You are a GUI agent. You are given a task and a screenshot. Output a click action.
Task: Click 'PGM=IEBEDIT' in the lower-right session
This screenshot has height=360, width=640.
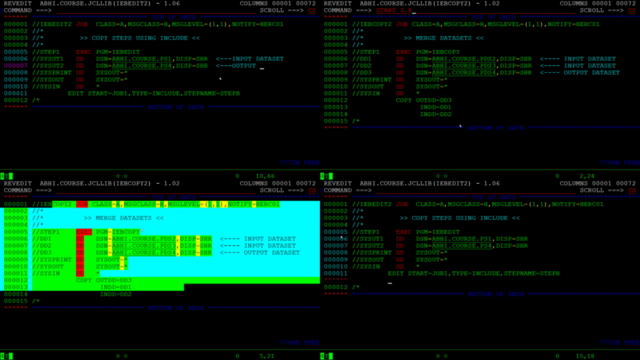(438, 232)
